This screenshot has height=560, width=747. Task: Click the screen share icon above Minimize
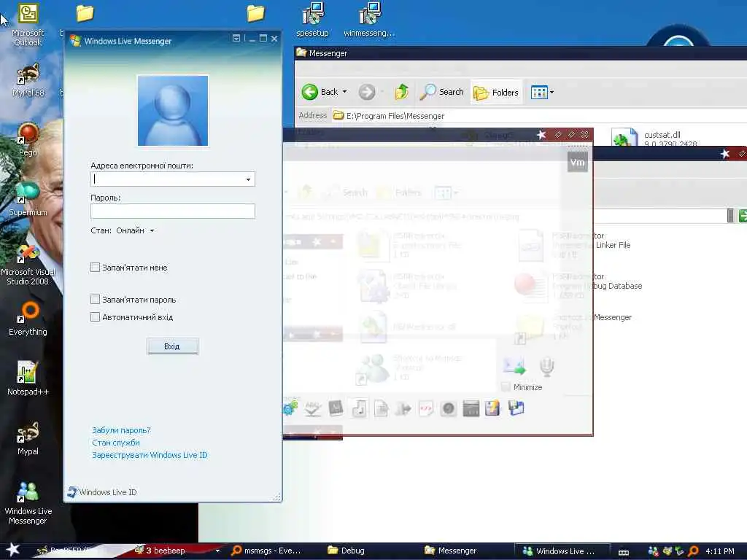(x=514, y=367)
